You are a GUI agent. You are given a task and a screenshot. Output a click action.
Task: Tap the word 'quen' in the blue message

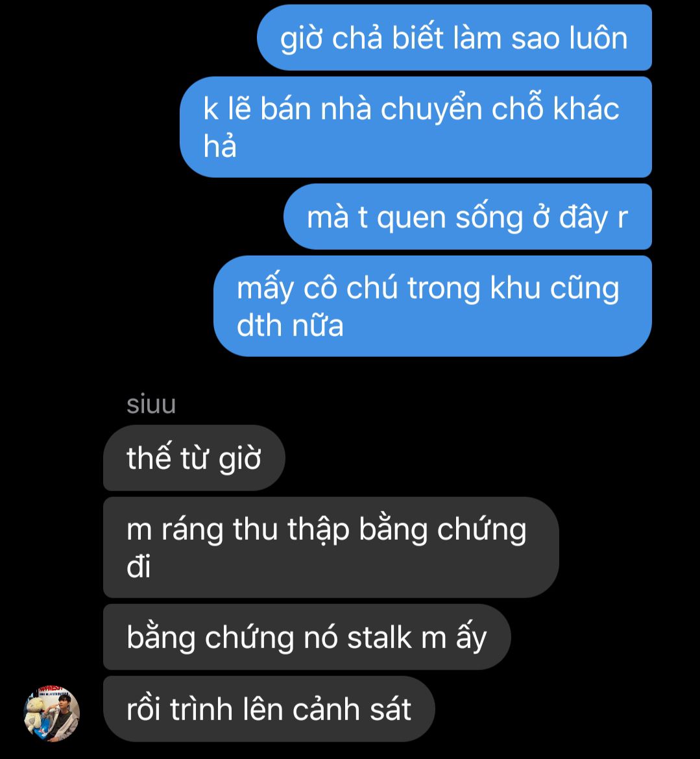pyautogui.click(x=411, y=219)
